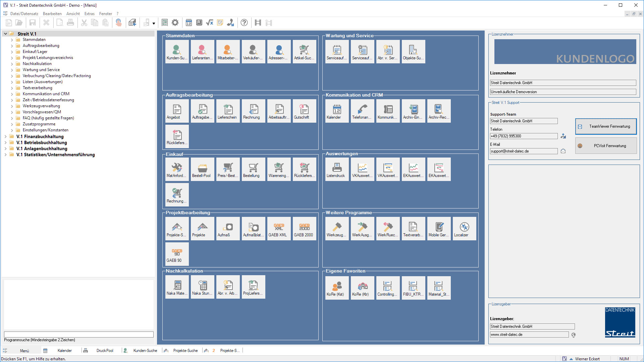
Task: Open the Naka Material tile
Action: (x=177, y=287)
